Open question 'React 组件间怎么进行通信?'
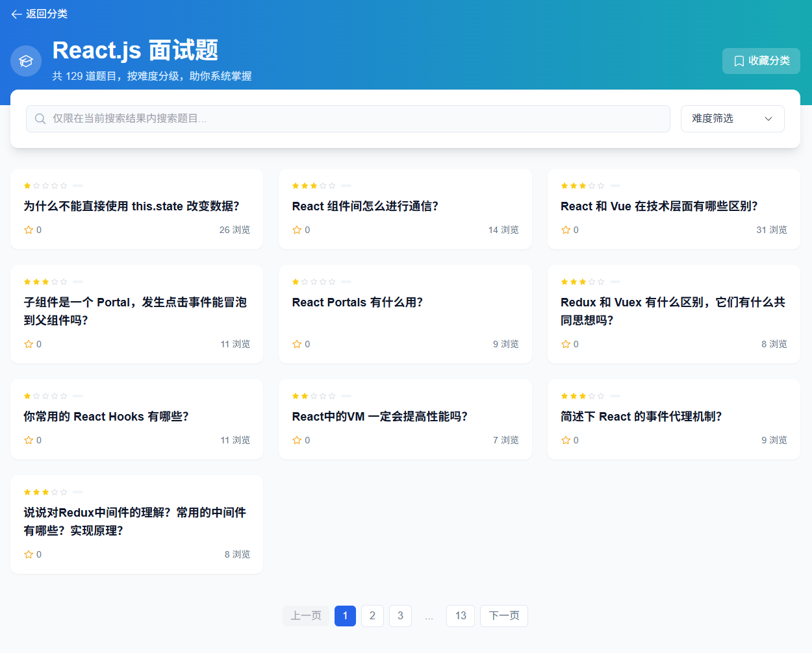Screen dimensions: 812x653 [365, 206]
